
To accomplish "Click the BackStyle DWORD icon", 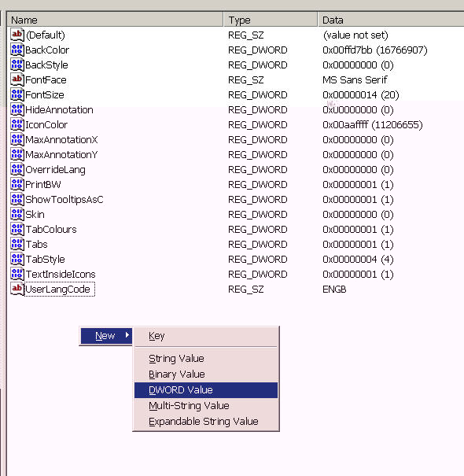I will [x=17, y=65].
